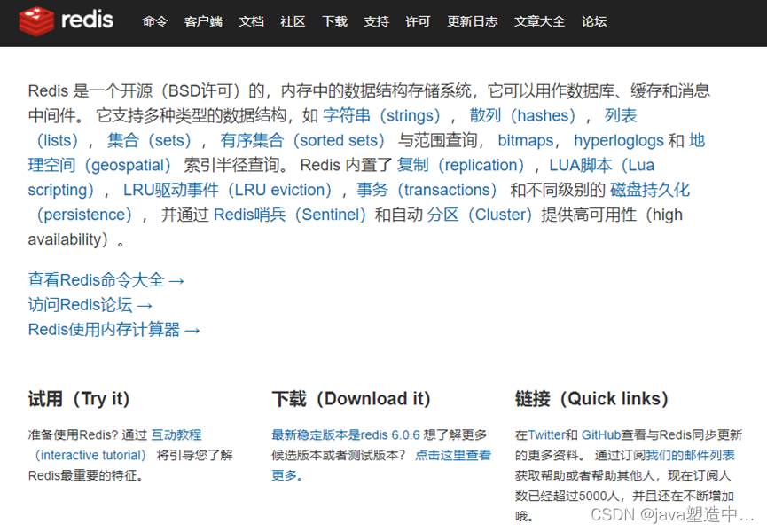Open the 更新日志 page
The height and width of the screenshot is (532, 767).
coord(472,22)
